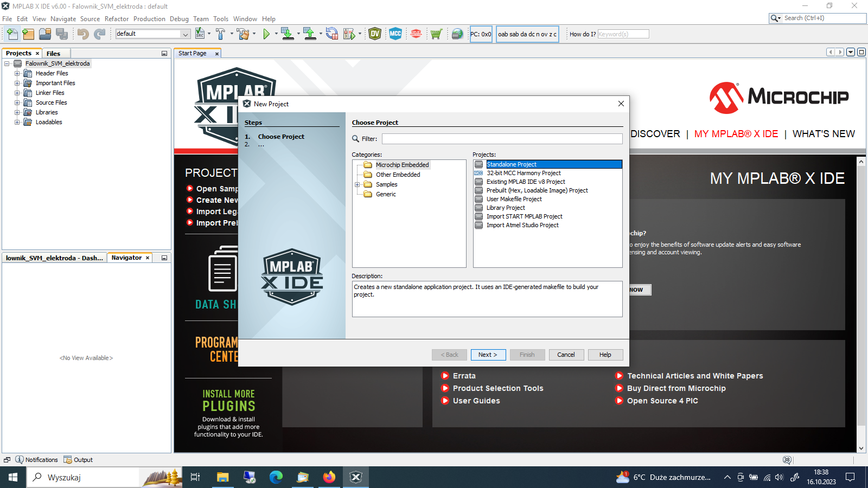The height and width of the screenshot is (488, 868).
Task: Select Library Project in Projects list
Action: [506, 208]
